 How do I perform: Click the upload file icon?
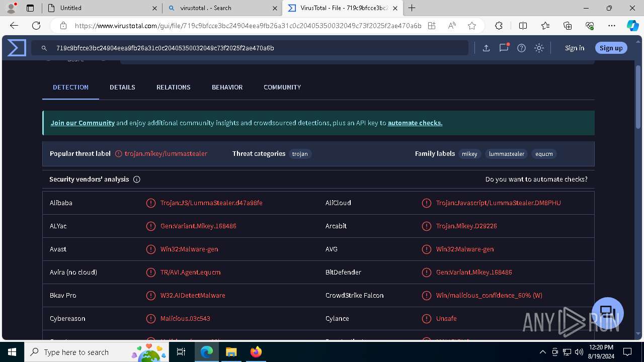click(x=486, y=48)
